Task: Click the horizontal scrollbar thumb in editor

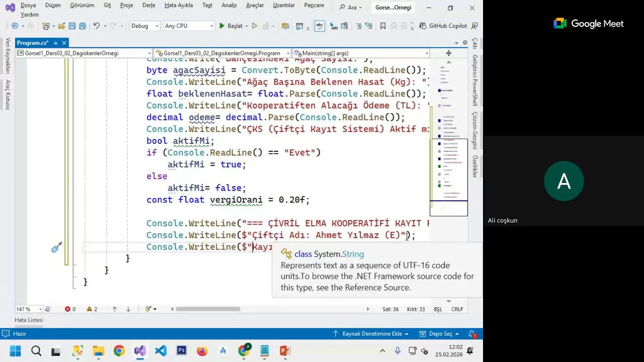Action: pos(208,309)
